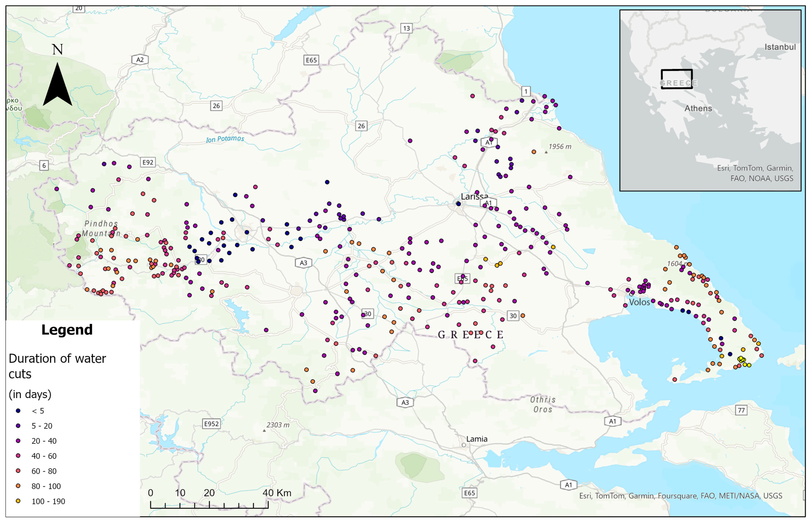The height and width of the screenshot is (526, 812).
Task: Click the '100 - 190' yellow legend dot
Action: pos(18,501)
